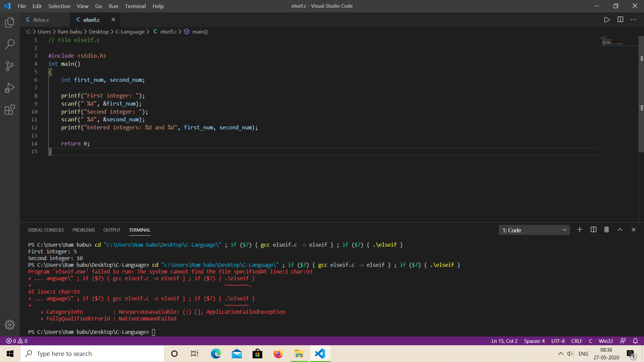Click the Source Control sidebar icon
The height and width of the screenshot is (362, 644).
click(x=10, y=66)
